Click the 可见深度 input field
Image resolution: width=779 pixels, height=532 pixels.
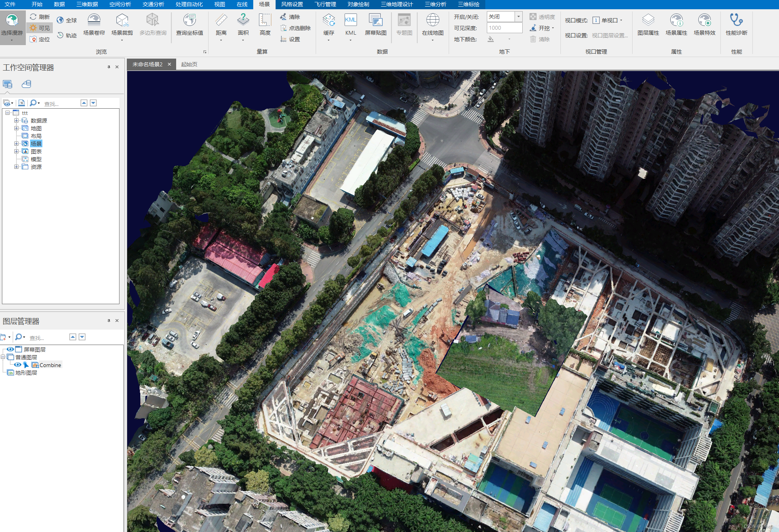point(504,28)
